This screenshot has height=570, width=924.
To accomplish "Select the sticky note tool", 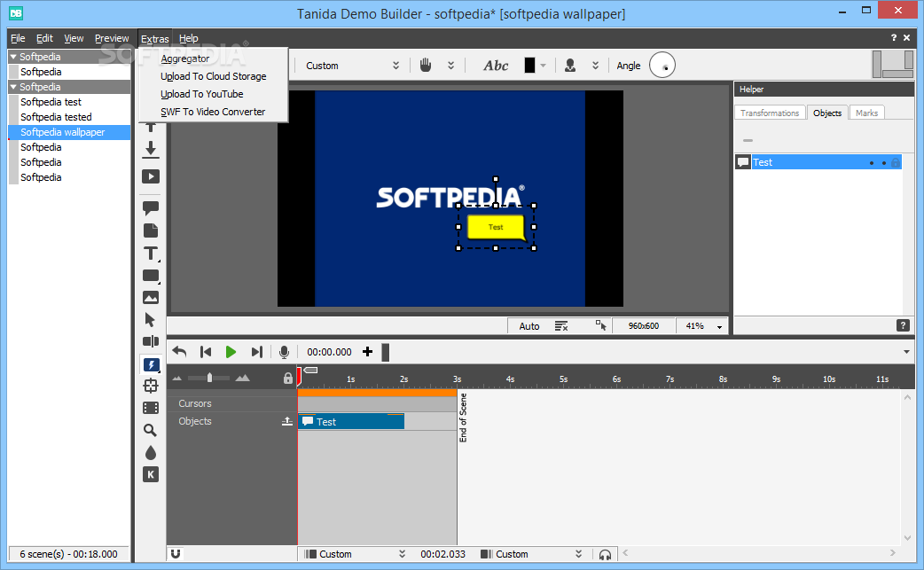I will click(x=151, y=230).
